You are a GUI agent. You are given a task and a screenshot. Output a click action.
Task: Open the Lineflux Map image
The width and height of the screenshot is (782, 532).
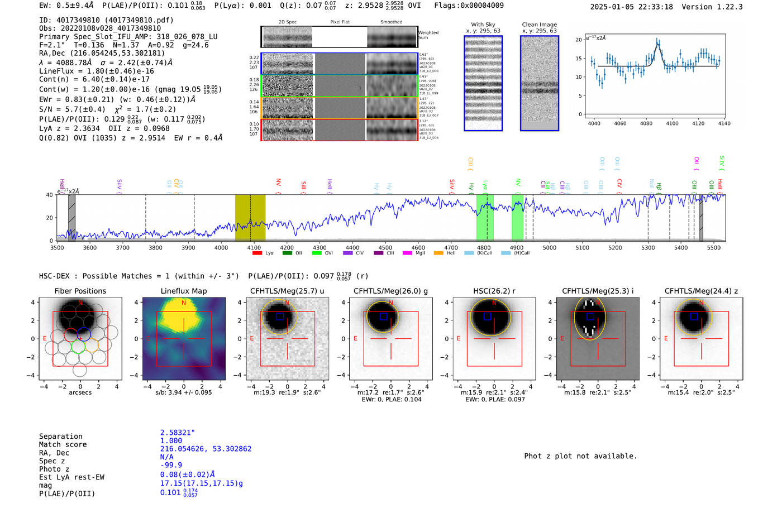coord(184,339)
